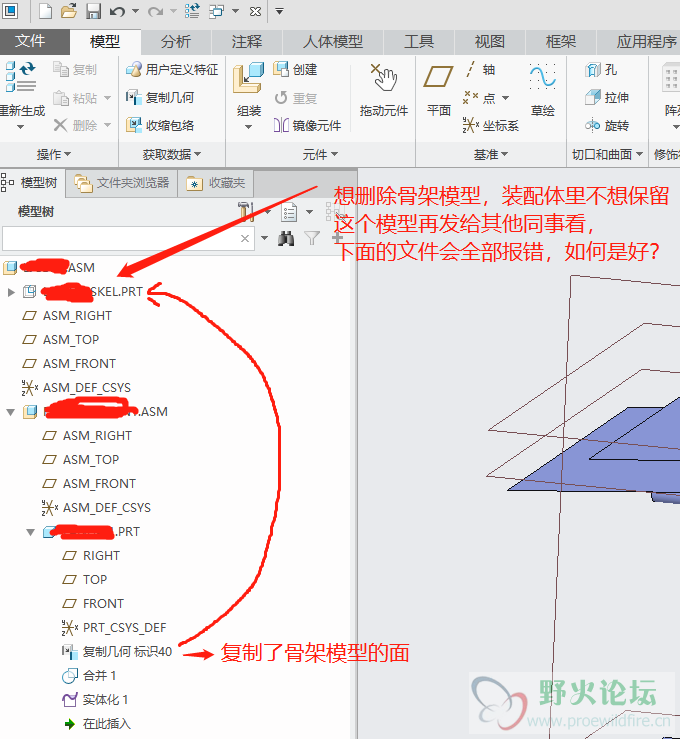This screenshot has width=680, height=739.
Task: Click the Redo arrow icon
Action: [x=156, y=11]
